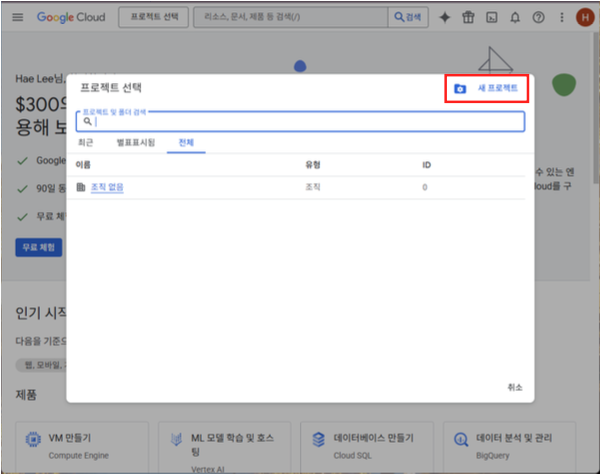Switch to the 별표표시됨 tab
This screenshot has width=601, height=474.
[x=136, y=143]
